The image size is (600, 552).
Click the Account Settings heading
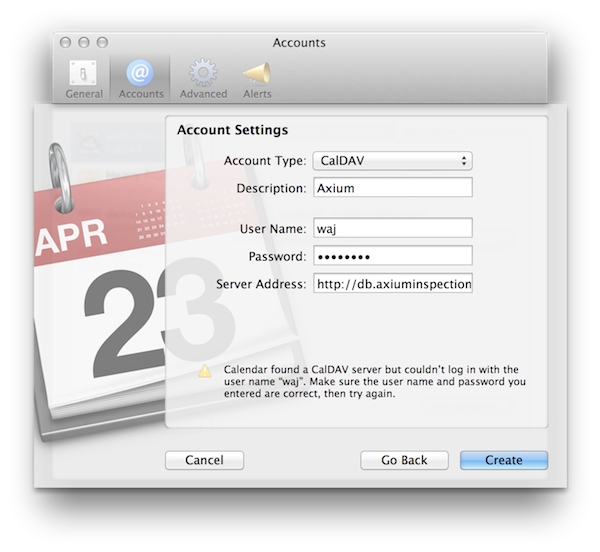point(232,130)
